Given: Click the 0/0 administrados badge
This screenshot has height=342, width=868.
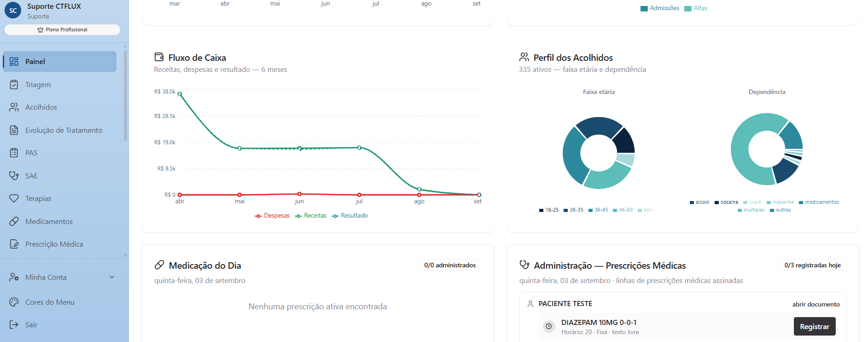Looking at the screenshot, I should click(450, 265).
